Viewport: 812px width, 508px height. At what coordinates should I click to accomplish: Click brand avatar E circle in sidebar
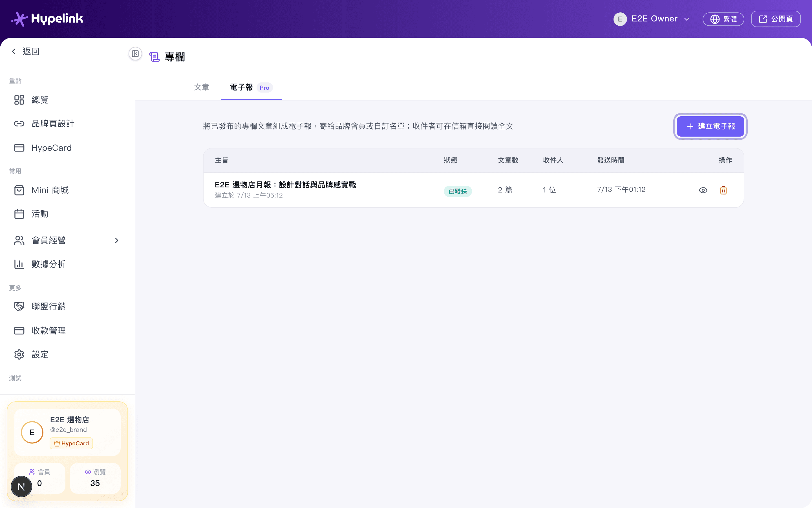click(32, 432)
